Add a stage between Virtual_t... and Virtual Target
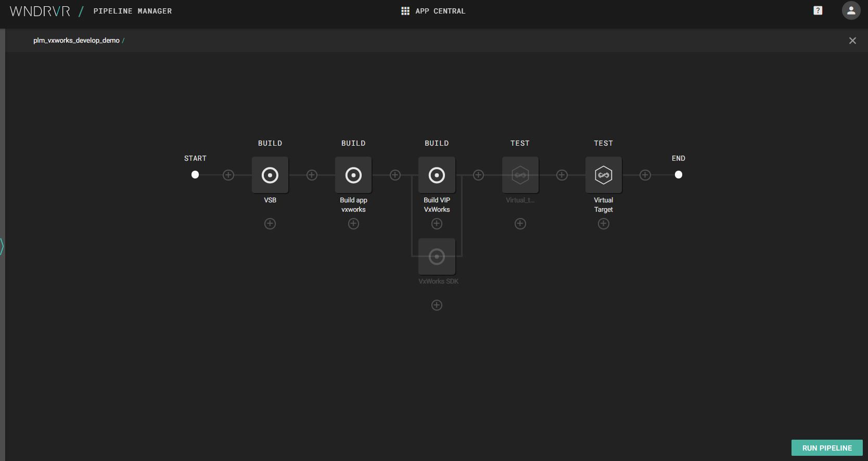This screenshot has height=461, width=868. (561, 175)
